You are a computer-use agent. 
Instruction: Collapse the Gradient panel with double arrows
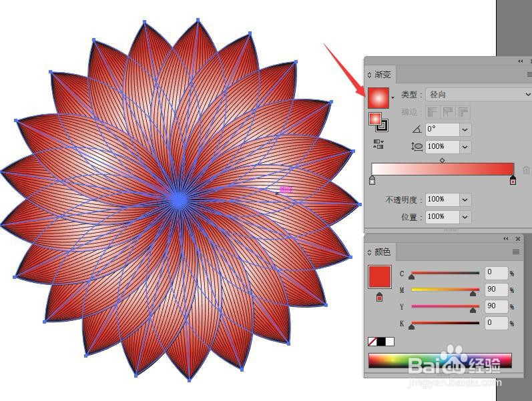[521, 61]
